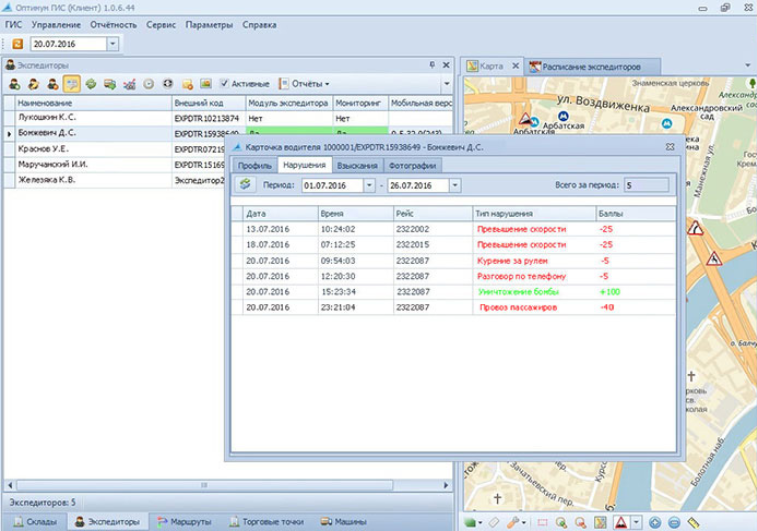Click the map layer image icon in map toolbar
The height and width of the screenshot is (531, 757).
click(600, 522)
